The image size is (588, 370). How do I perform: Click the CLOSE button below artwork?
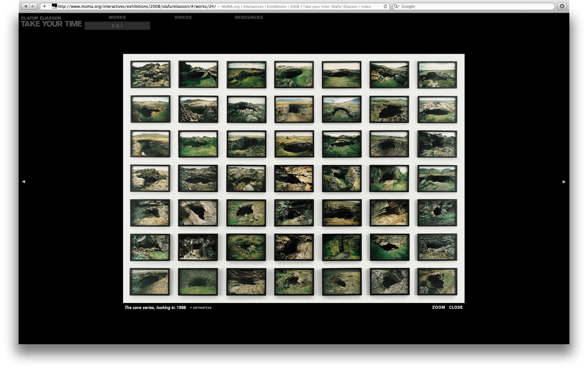(x=456, y=307)
